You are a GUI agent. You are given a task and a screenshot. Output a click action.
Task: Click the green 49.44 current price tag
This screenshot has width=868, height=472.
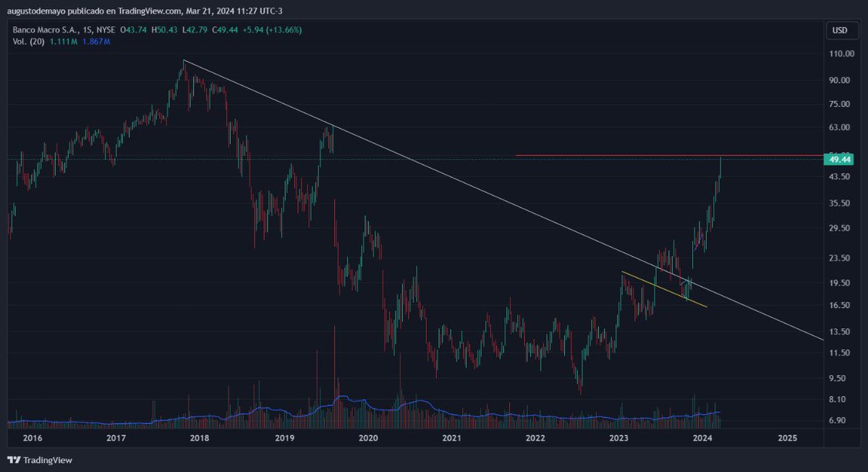coord(840,159)
